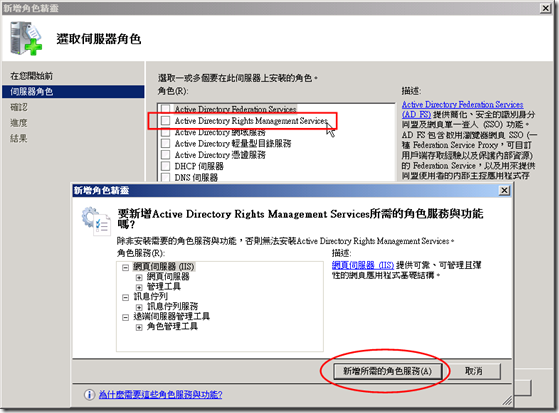559x413 pixels.
Task: Select the 角色管理工具 tree row
Action: pos(172,326)
